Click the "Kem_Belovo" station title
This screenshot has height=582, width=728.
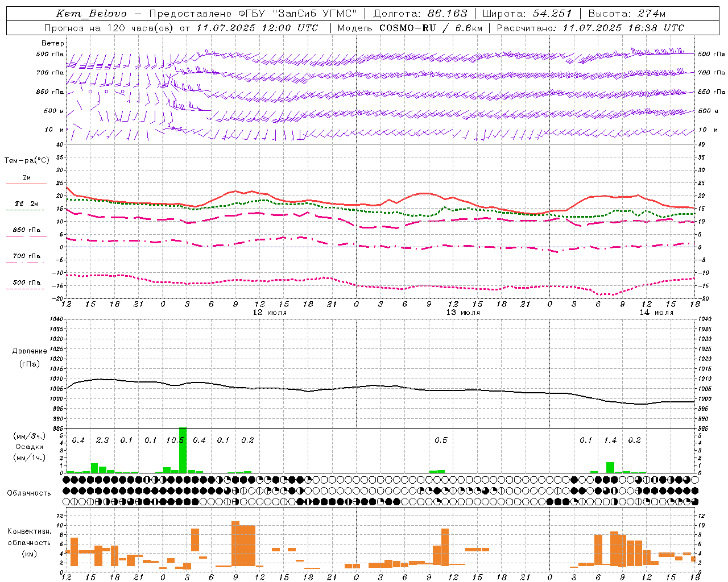[90, 14]
